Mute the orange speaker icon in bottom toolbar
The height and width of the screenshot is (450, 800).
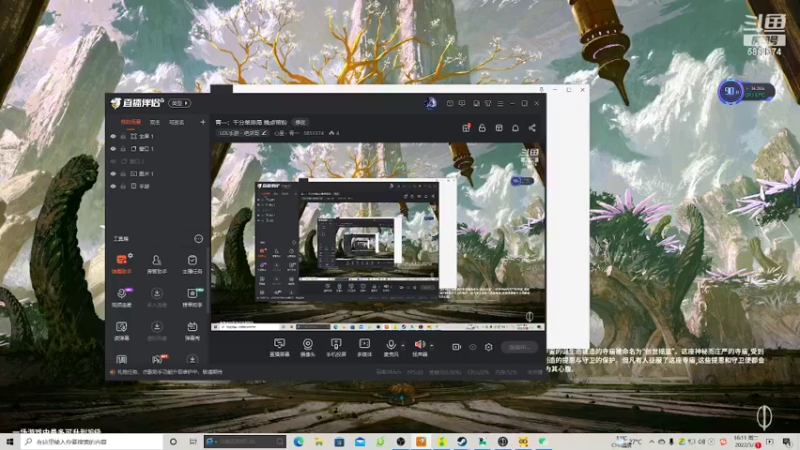tap(419, 345)
